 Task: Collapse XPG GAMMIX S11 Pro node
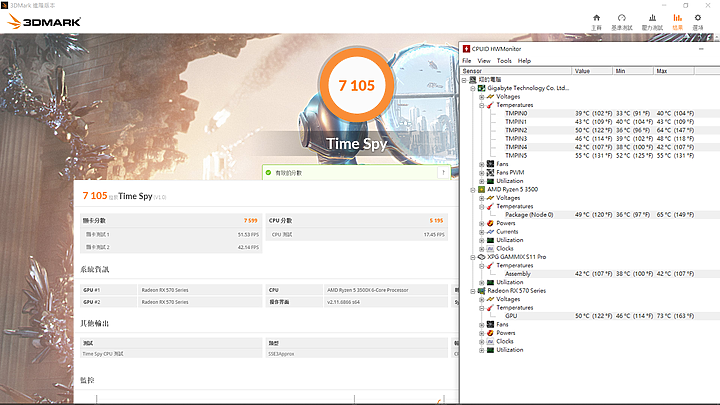point(473,257)
